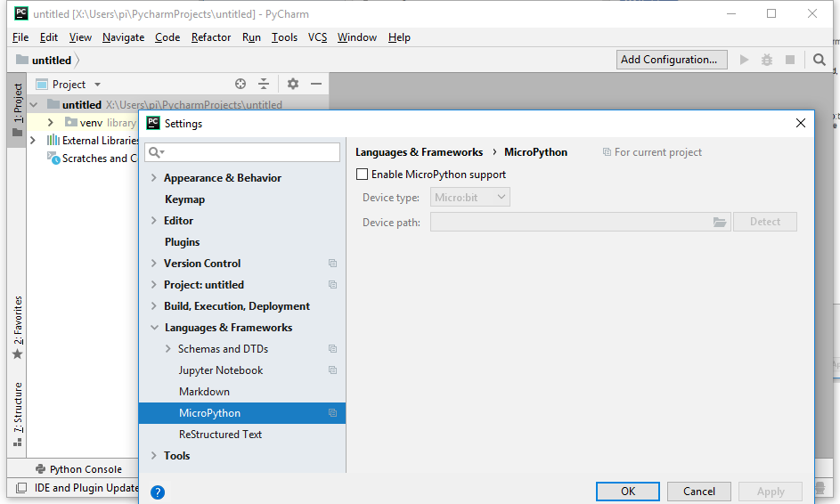The width and height of the screenshot is (840, 504).
Task: Click Add Configuration button
Action: [668, 60]
